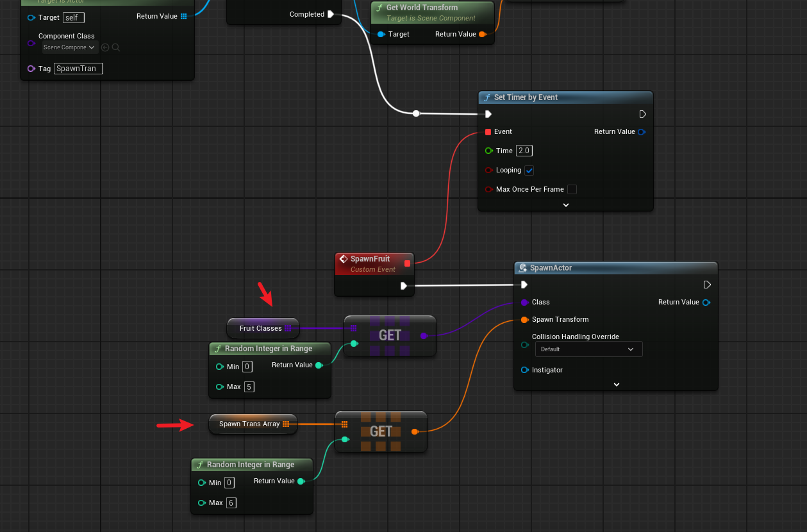This screenshot has width=807, height=532.
Task: Click the array pin on Spawn Trans Array variable
Action: (286, 424)
